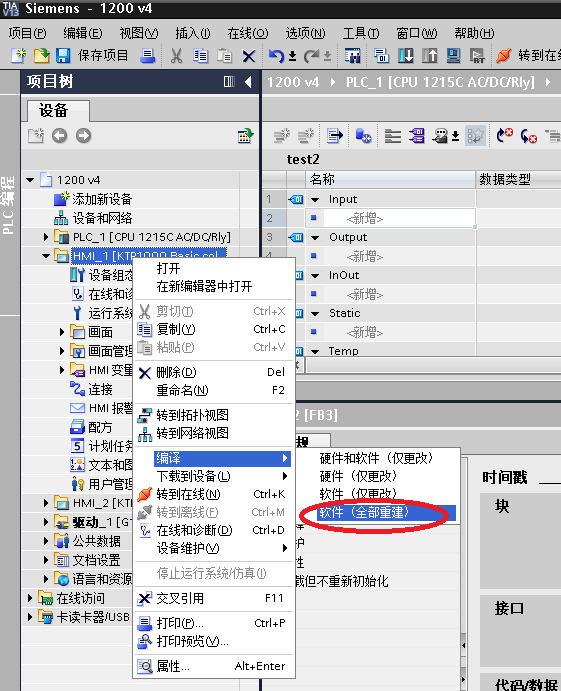Click the project tree back navigation arrow

59,136
